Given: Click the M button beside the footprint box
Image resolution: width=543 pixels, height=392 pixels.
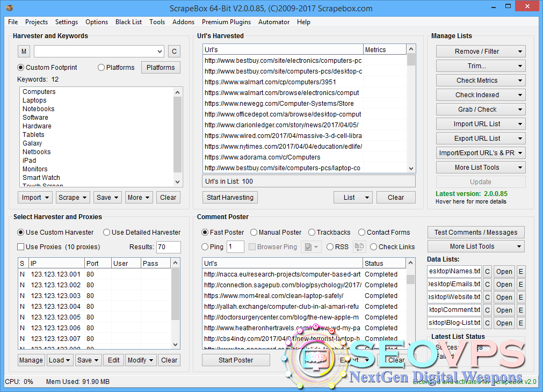Looking at the screenshot, I should 24,51.
